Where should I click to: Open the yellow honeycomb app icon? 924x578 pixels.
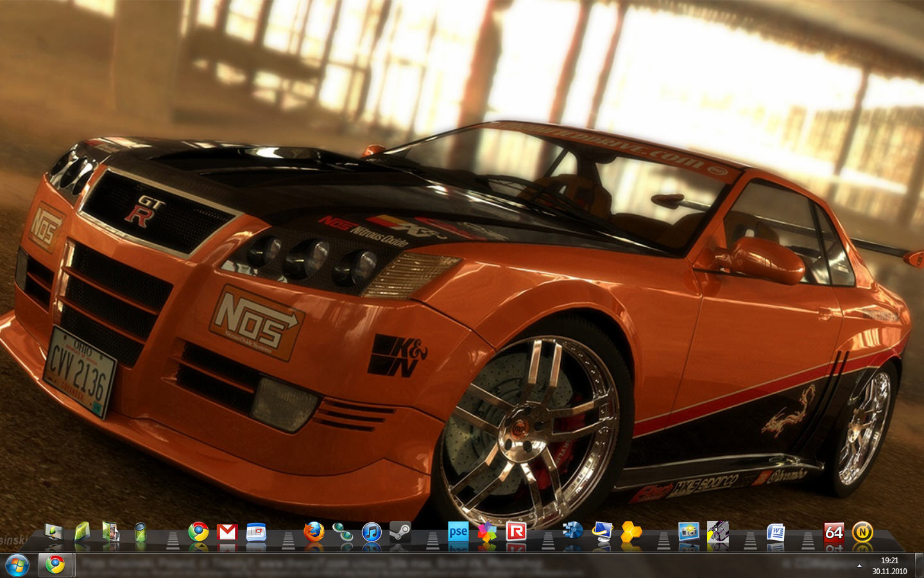[631, 532]
